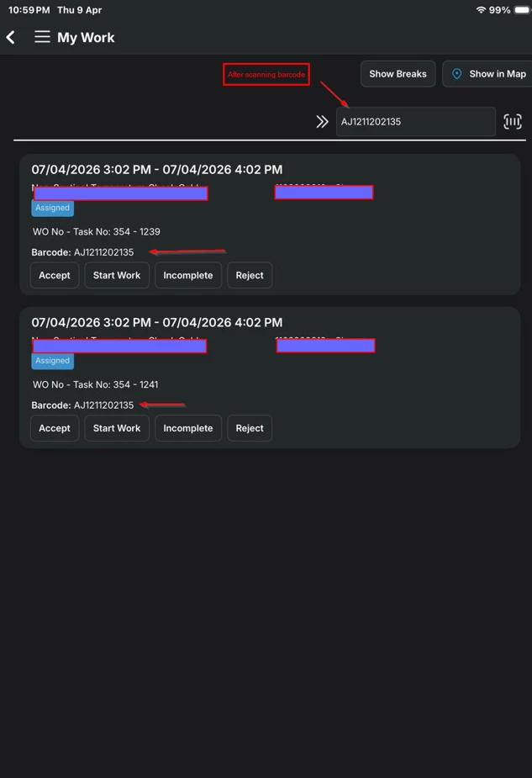532x778 pixels.
Task: Tap the Wi-Fi status icon
Action: click(481, 10)
